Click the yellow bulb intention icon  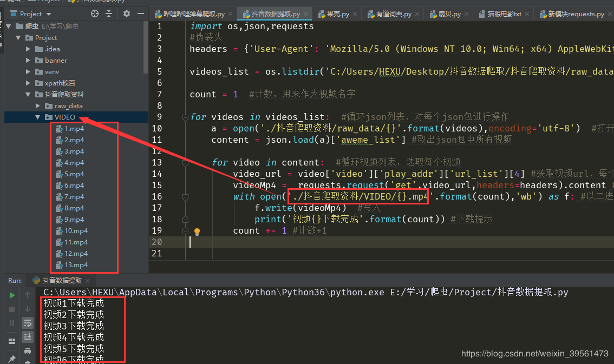[197, 230]
